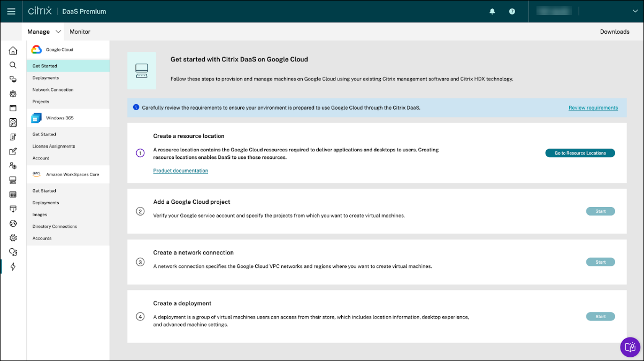Open Network Connection under Google Cloud

[53, 90]
